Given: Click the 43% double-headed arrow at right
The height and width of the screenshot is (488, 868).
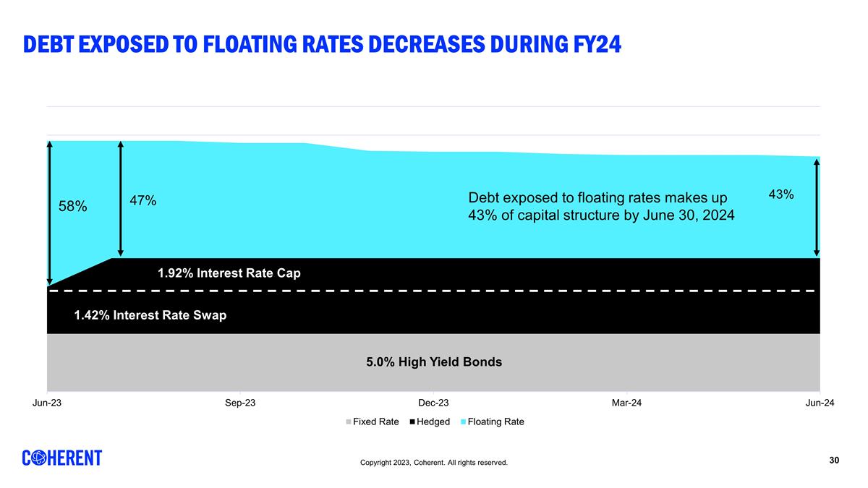Looking at the screenshot, I should (x=816, y=208).
